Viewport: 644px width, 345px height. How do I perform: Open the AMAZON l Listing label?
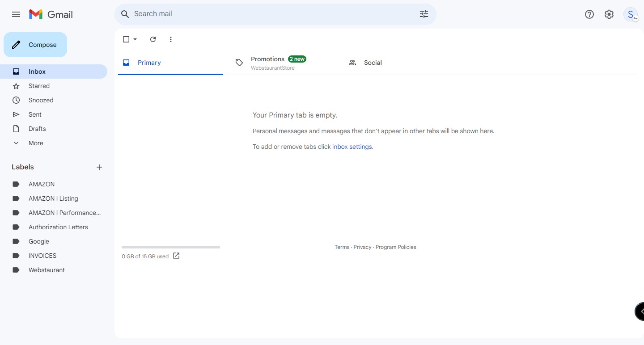pyautogui.click(x=54, y=198)
